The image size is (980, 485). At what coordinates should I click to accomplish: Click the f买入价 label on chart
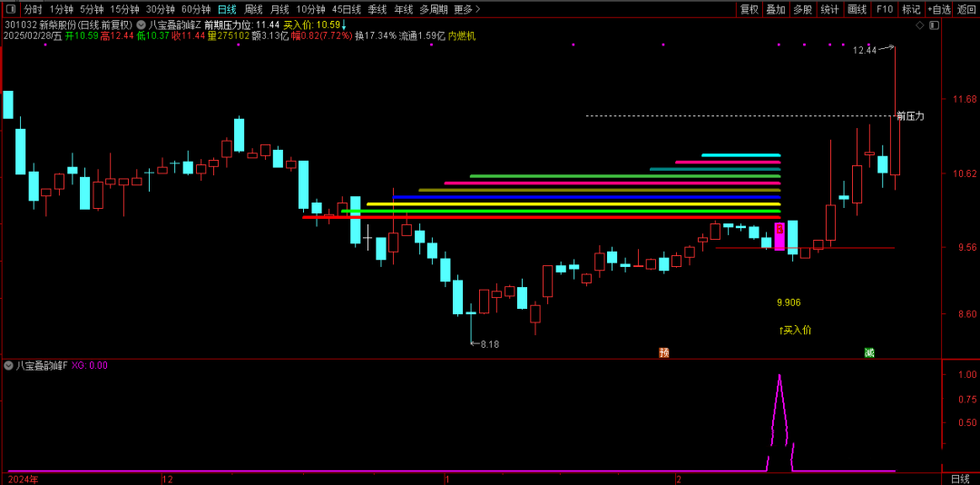795,330
